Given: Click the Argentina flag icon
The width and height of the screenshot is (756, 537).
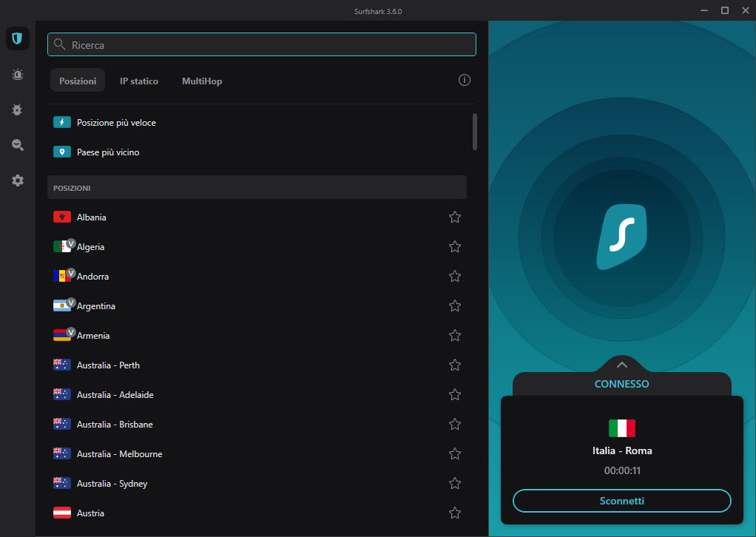Looking at the screenshot, I should pos(61,305).
